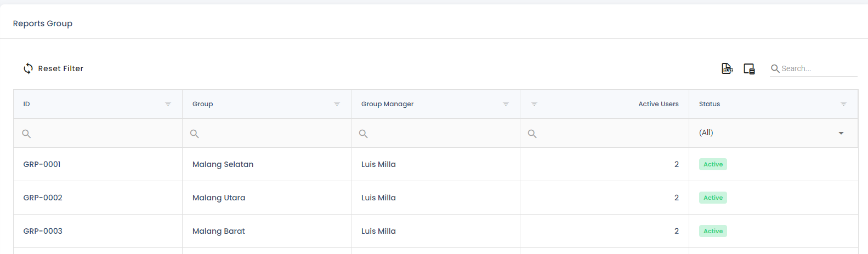The height and width of the screenshot is (254, 868).
Task: Open the Status column header filter icon
Action: tap(844, 104)
